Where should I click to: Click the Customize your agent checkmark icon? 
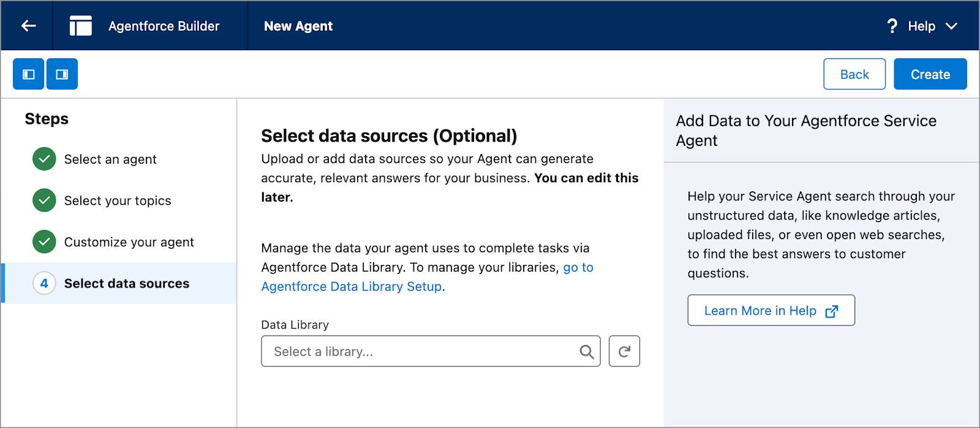point(44,242)
